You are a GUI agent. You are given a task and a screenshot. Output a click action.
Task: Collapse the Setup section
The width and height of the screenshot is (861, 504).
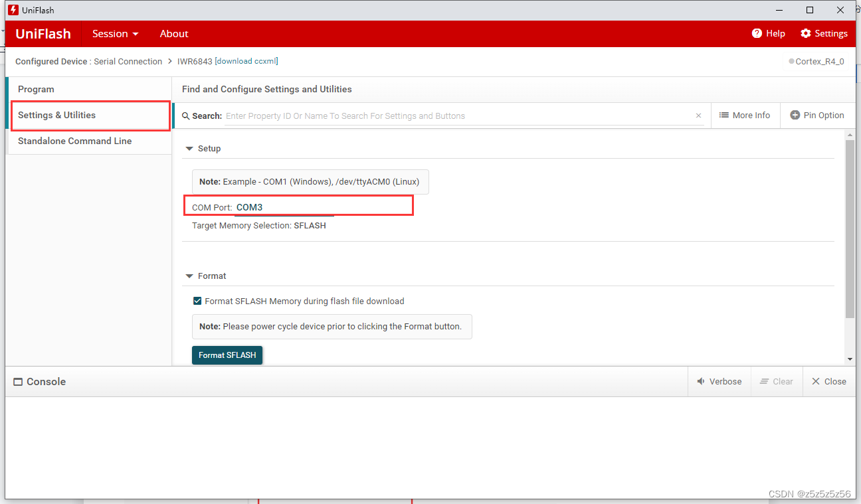click(x=189, y=149)
